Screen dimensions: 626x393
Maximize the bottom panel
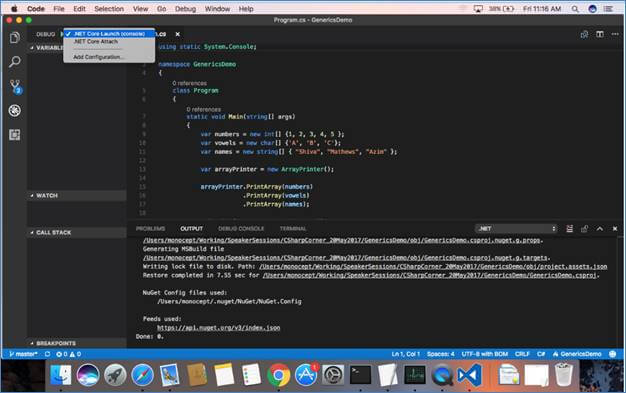coord(600,228)
